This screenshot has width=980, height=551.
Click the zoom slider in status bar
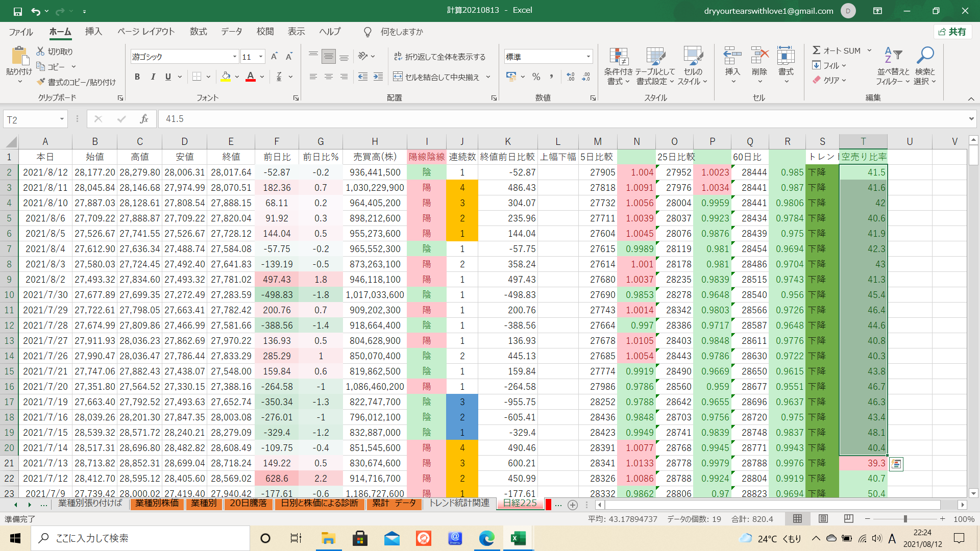[905, 519]
